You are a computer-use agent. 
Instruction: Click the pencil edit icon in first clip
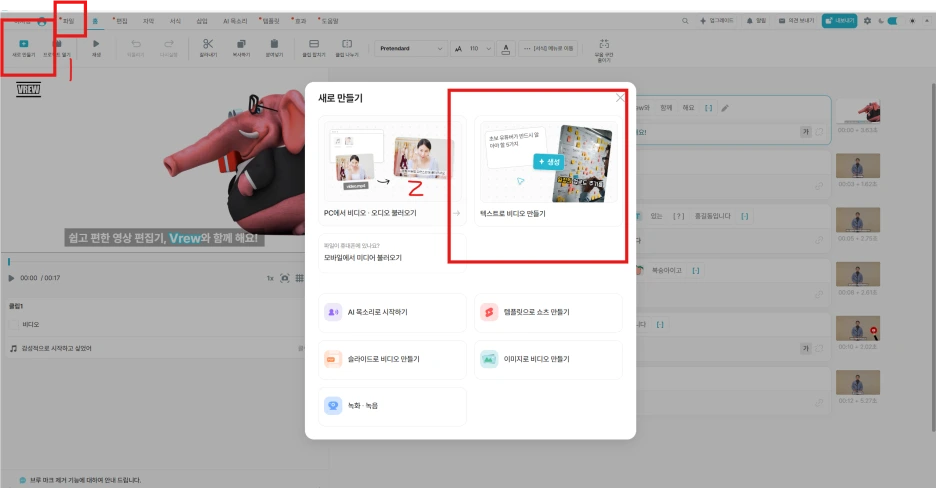725,108
